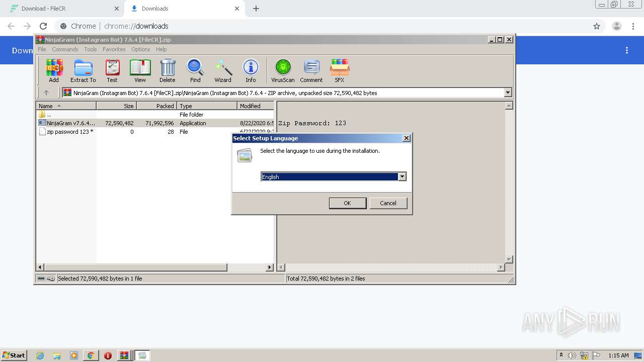Click volume speaker tray icon

[572, 355]
